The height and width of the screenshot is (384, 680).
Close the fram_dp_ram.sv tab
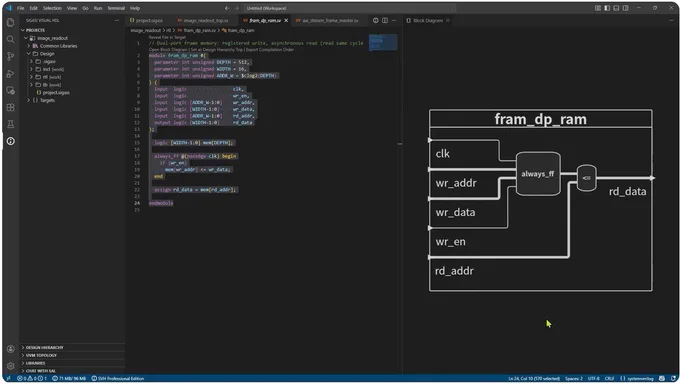[x=286, y=20]
